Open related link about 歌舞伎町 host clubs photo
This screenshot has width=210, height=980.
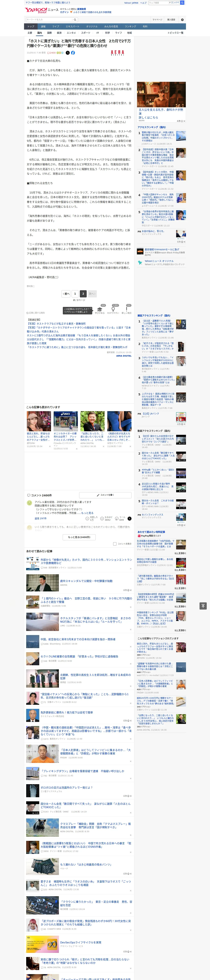point(56,323)
